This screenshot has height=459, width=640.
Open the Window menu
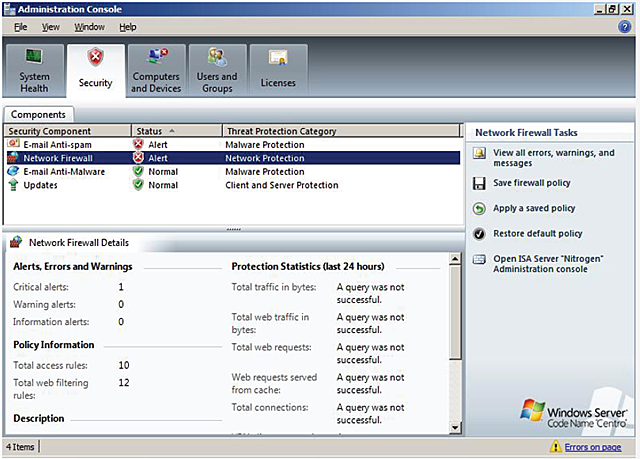(89, 27)
